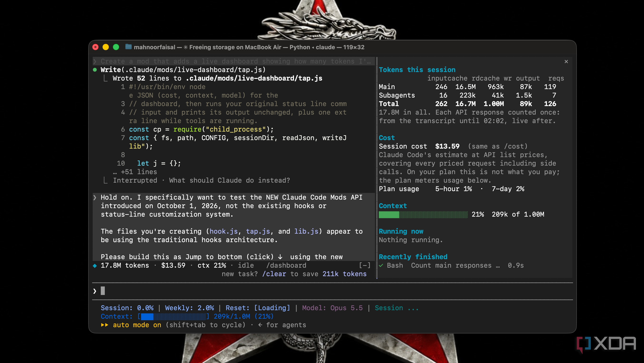This screenshot has height=363, width=644.
Task: Click 'Weekly: 2.0%' status entry
Action: 189,308
